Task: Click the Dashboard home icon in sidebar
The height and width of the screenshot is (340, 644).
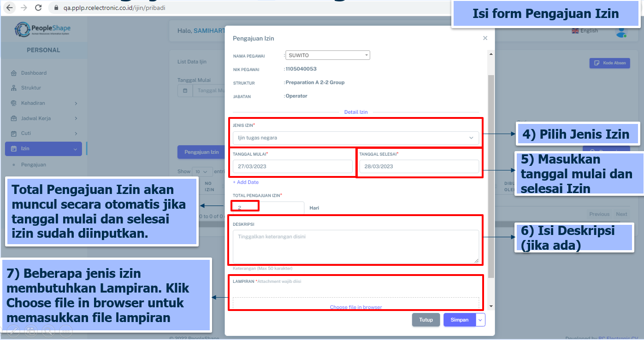Action: pos(14,73)
